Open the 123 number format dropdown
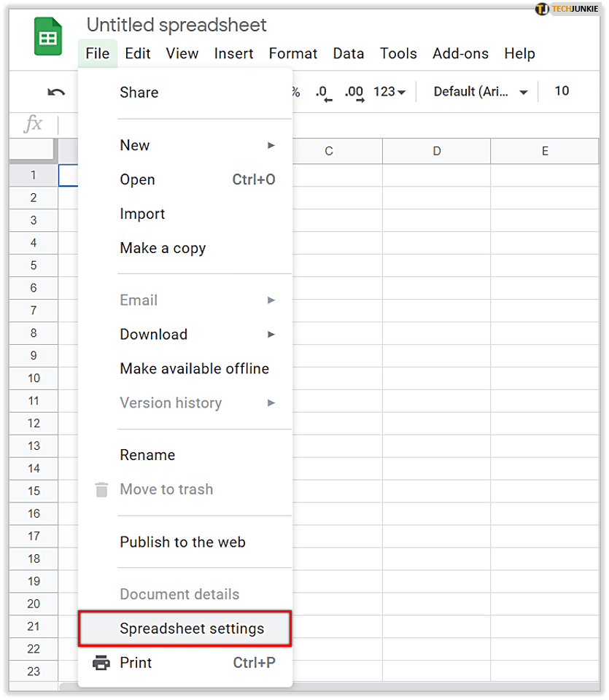Image resolution: width=609 pixels, height=700 pixels. click(389, 92)
